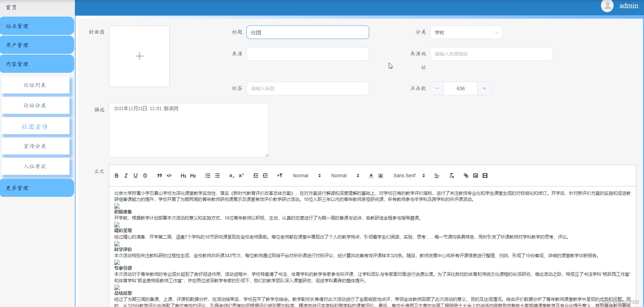Insert a video into the editor
This screenshot has width=644, height=307.
pyautogui.click(x=485, y=175)
